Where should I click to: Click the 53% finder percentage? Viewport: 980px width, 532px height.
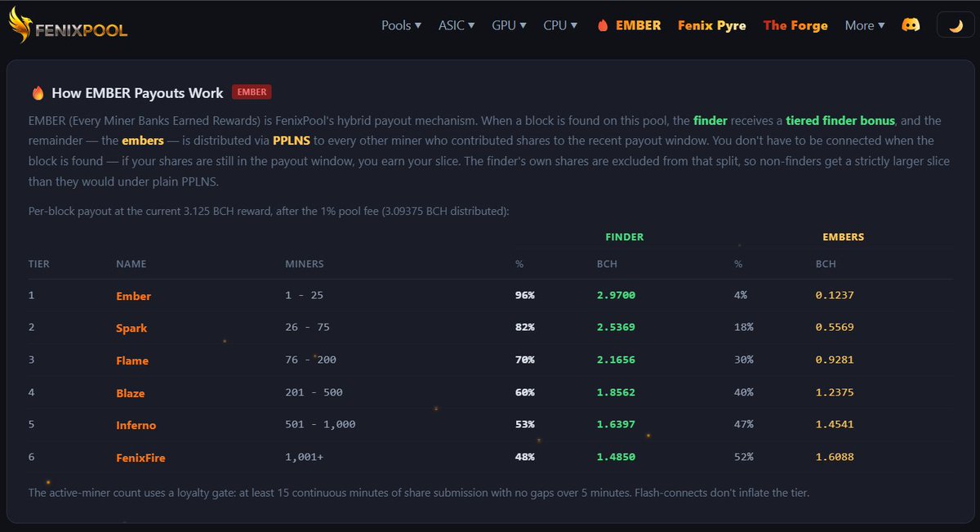pos(525,424)
